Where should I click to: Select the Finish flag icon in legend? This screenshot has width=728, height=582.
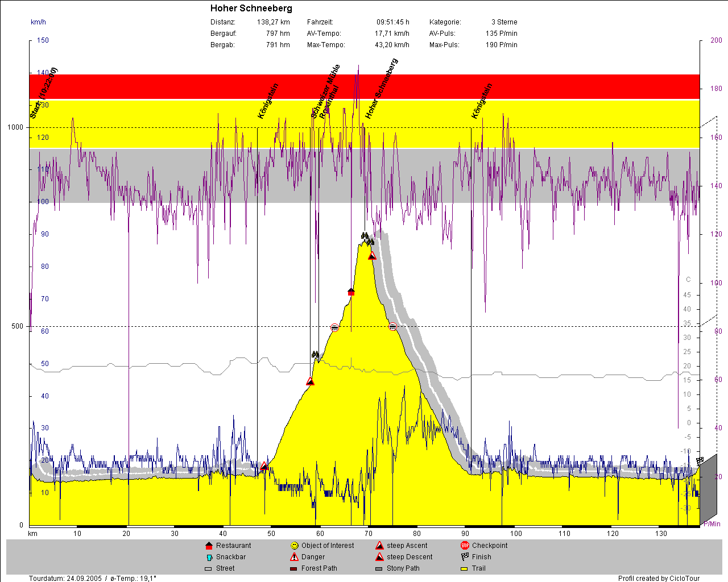coord(465,557)
